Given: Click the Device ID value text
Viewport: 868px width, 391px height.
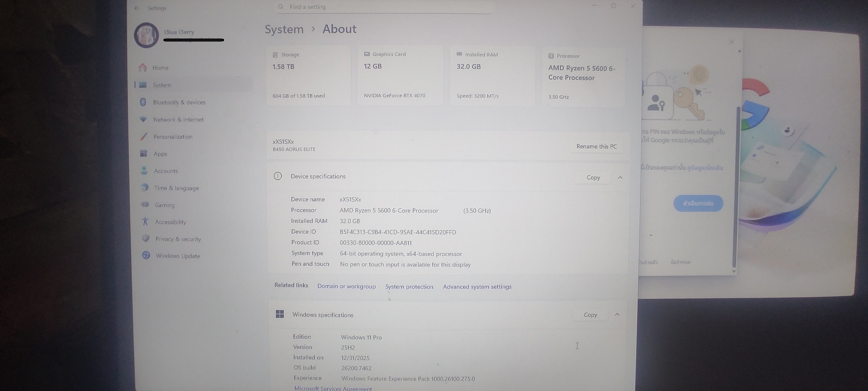Looking at the screenshot, I should pyautogui.click(x=398, y=232).
